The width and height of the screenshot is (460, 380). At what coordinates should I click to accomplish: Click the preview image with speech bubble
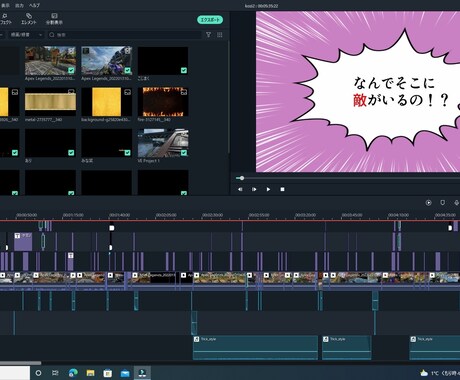(x=358, y=92)
